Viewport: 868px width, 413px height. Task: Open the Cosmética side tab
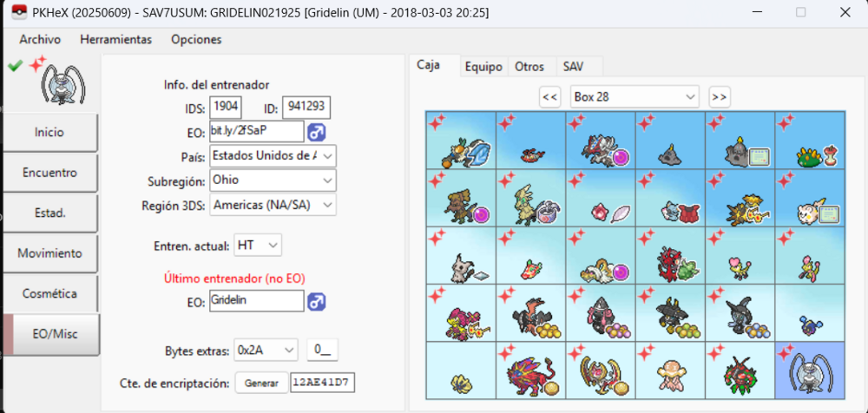(49, 293)
